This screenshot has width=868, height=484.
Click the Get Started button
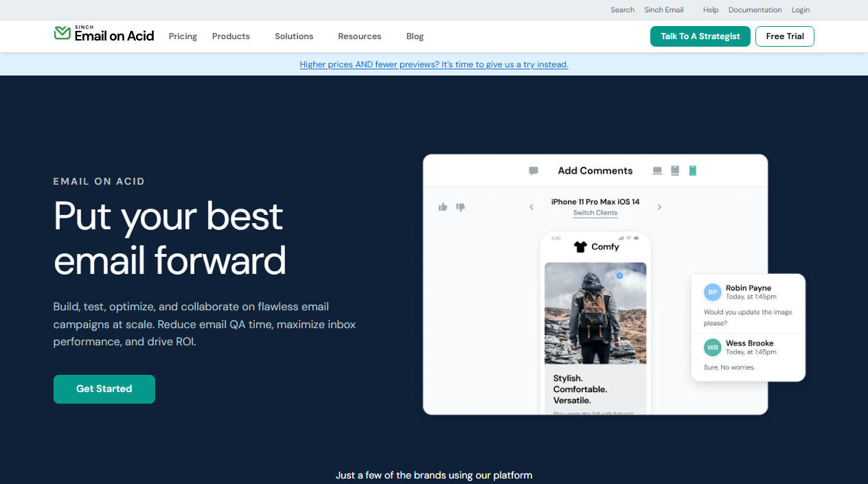click(104, 389)
